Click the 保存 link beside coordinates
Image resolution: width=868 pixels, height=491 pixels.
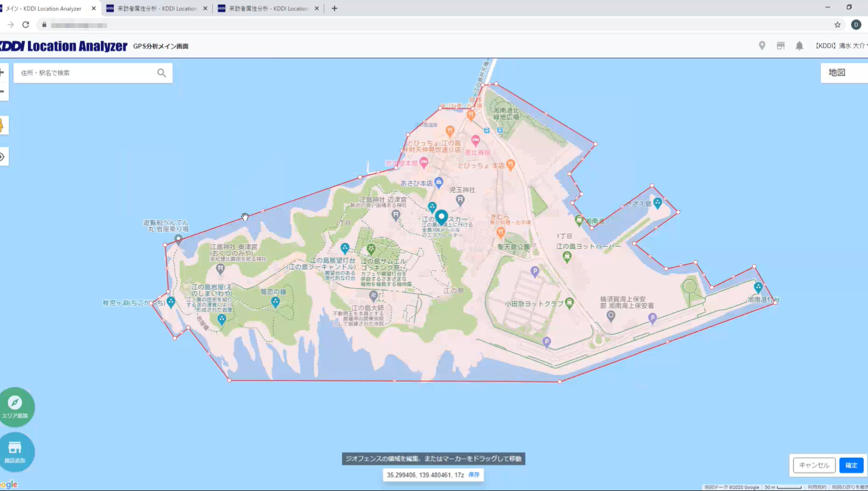[x=474, y=475]
